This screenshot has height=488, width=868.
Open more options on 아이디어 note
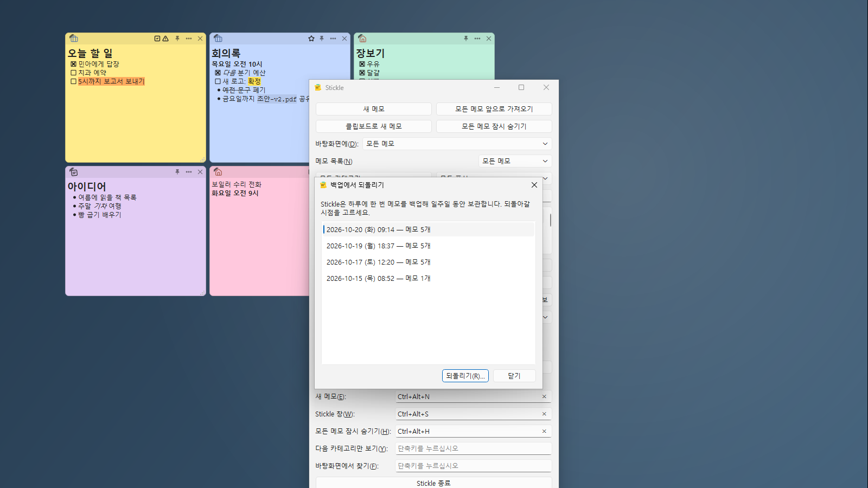(189, 172)
